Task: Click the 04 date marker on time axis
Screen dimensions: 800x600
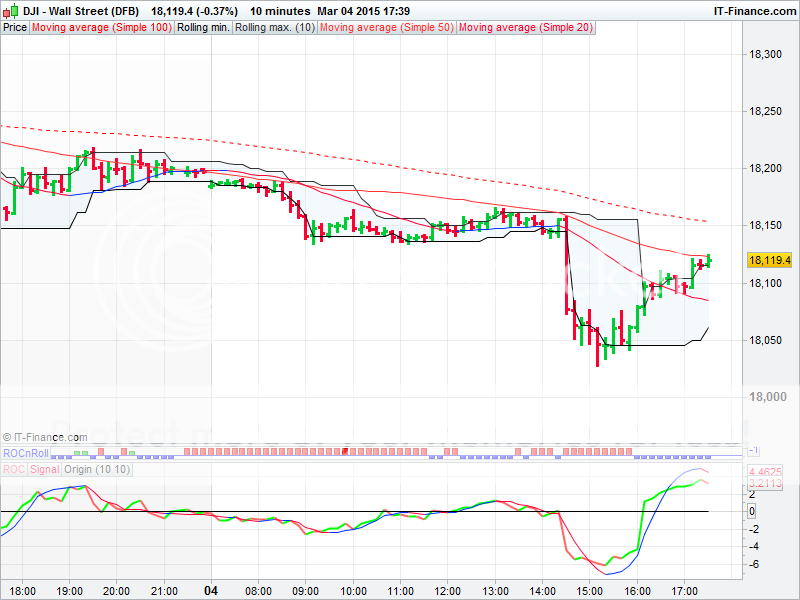Action: pos(211,591)
